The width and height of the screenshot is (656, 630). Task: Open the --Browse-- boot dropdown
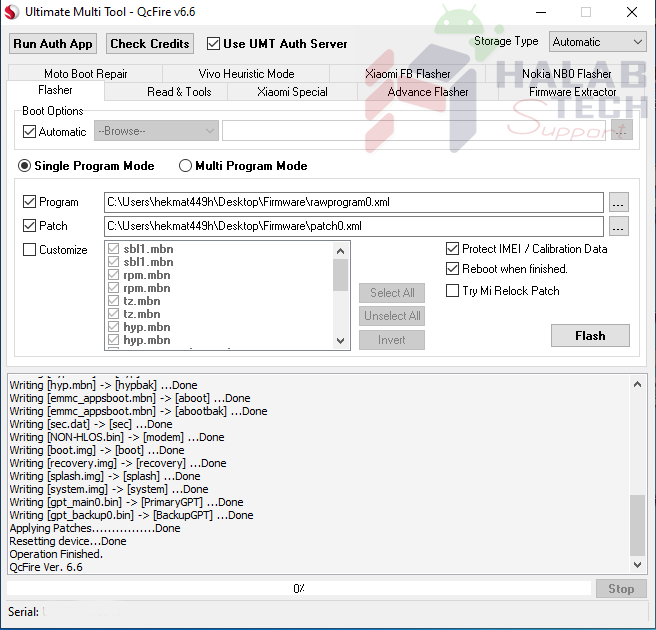click(x=156, y=131)
